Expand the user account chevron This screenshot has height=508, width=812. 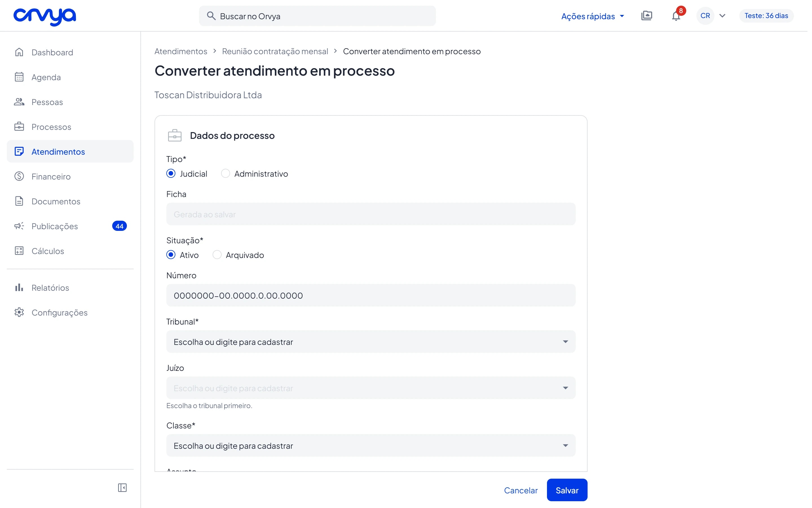(x=722, y=16)
